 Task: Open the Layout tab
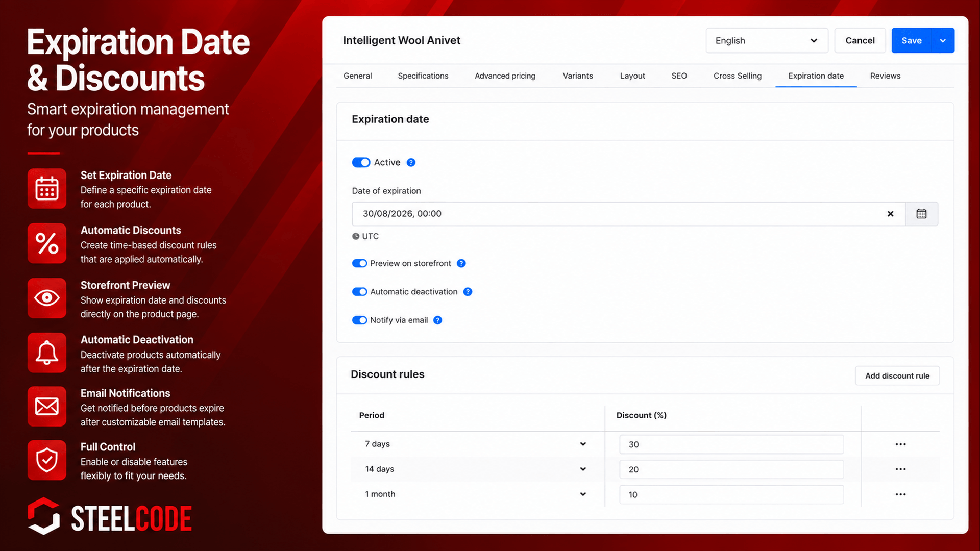pos(632,76)
